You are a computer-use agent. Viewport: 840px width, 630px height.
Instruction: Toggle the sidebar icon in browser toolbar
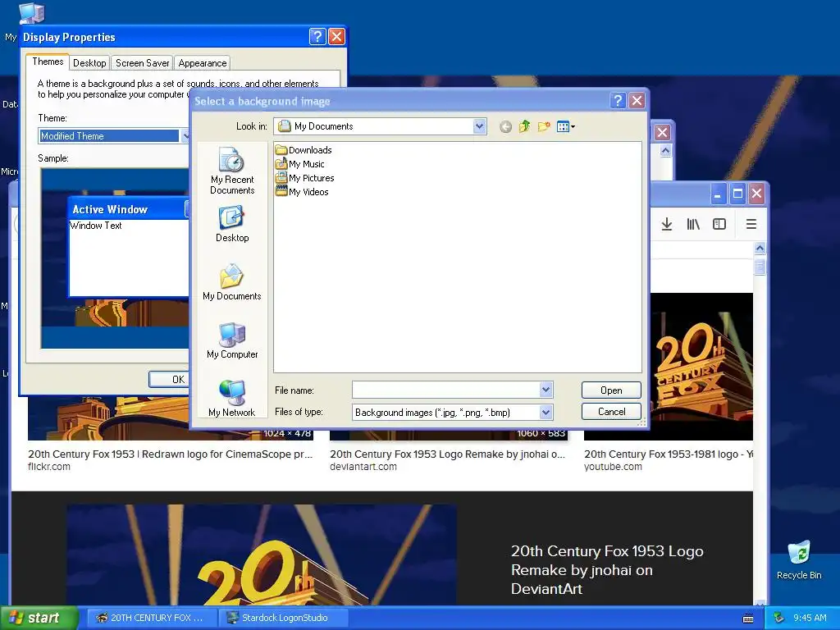coord(719,224)
